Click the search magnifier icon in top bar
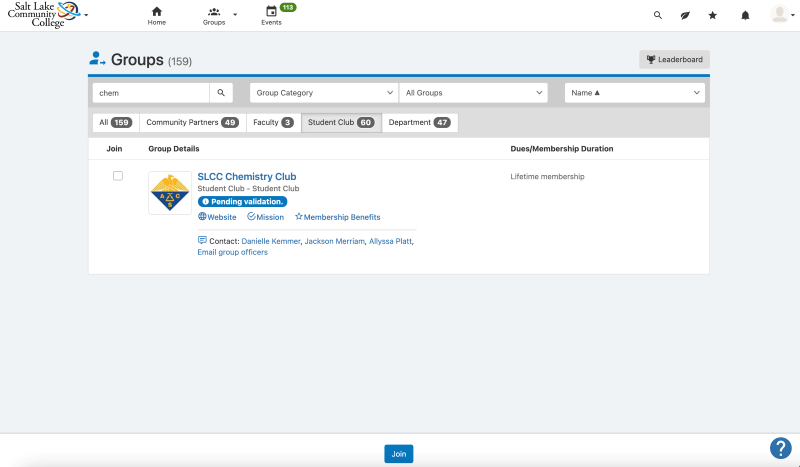This screenshot has height=467, width=800. pyautogui.click(x=657, y=15)
